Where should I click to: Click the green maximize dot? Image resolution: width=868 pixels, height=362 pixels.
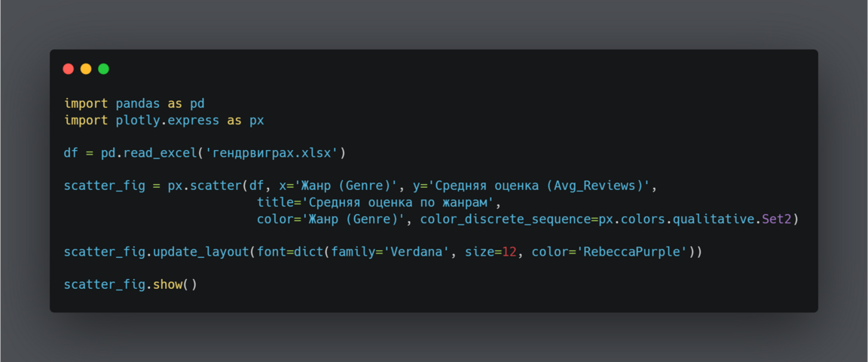point(103,69)
